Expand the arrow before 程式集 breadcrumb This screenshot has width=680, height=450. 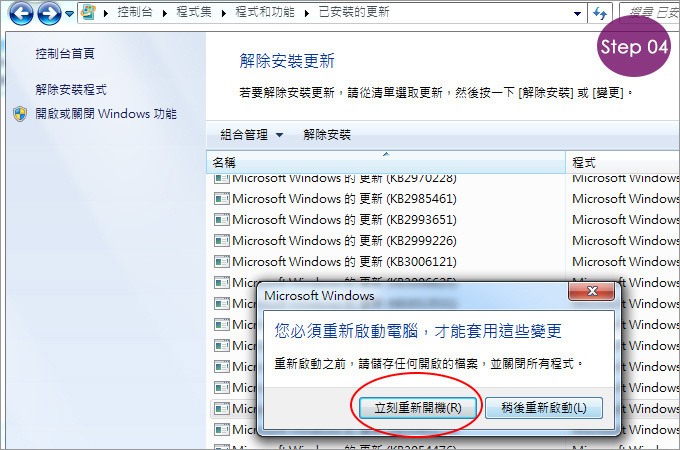(165, 13)
